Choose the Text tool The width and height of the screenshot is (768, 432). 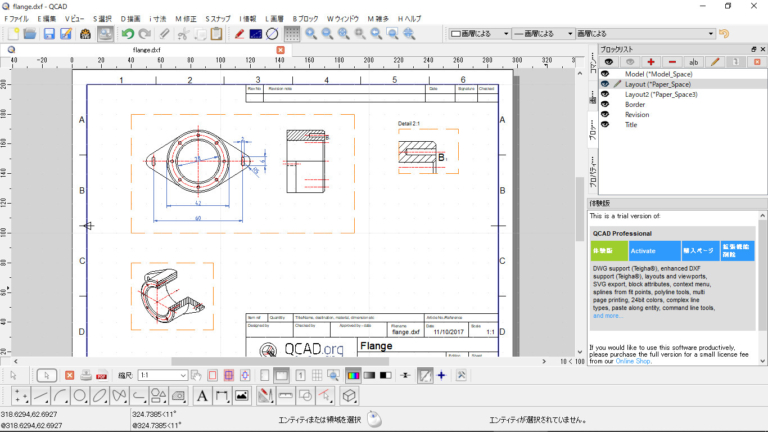coord(201,396)
